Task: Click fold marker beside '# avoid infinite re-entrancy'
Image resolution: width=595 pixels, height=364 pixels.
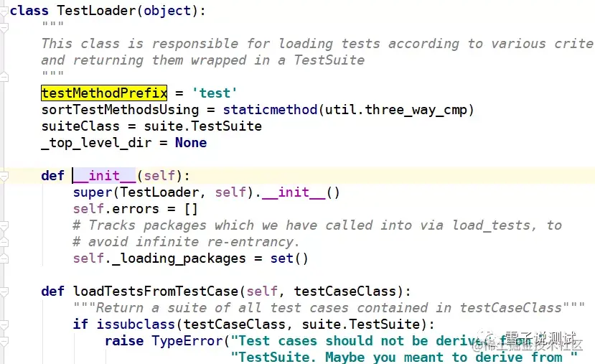Action: (4, 243)
